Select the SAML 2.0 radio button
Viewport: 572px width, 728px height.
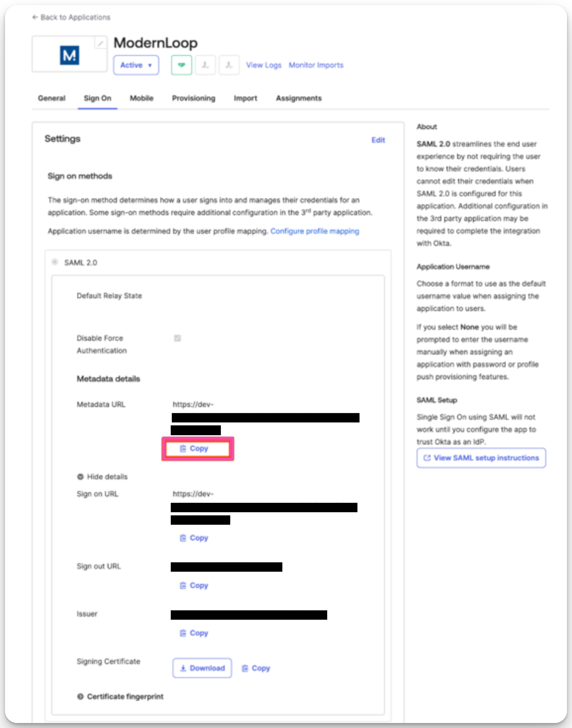click(x=55, y=262)
